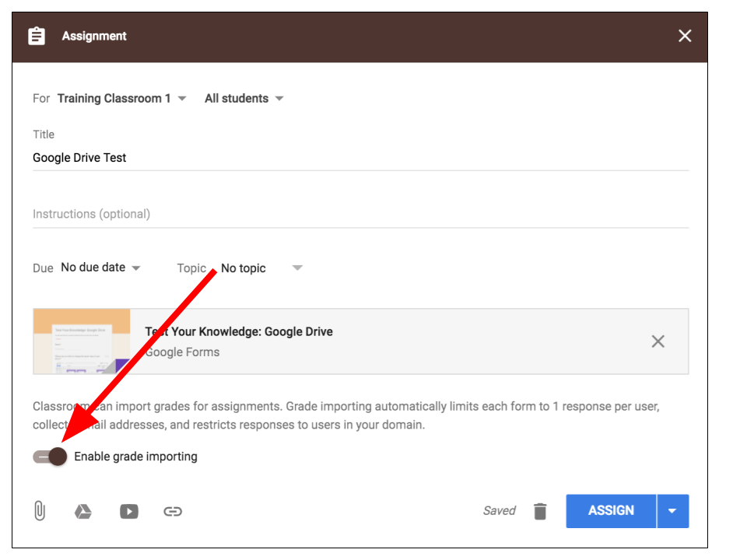Open Test Your Knowledge: Google Drive form
747x560 pixels.
click(239, 332)
